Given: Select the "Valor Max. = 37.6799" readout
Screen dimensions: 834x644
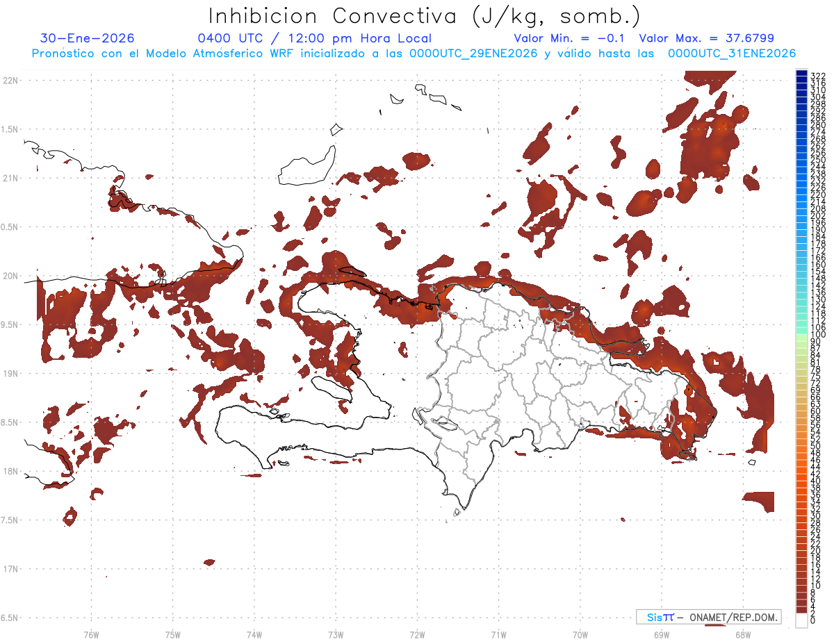Looking at the screenshot, I should click(706, 38).
